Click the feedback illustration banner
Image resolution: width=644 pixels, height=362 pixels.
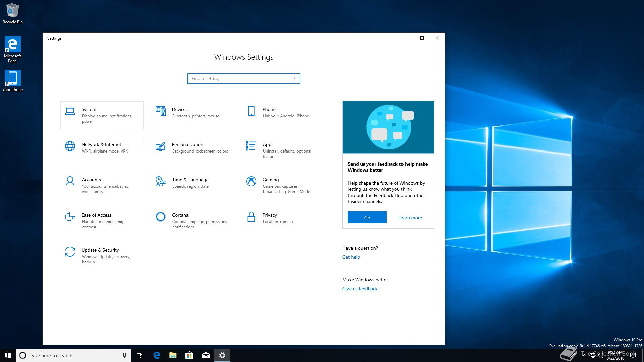(x=388, y=127)
